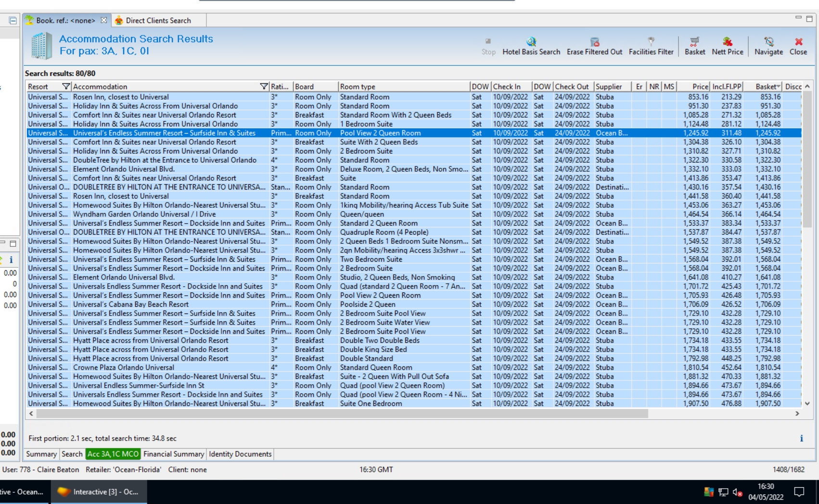
Task: Select the Double King Size Bed row
Action: click(x=414, y=349)
